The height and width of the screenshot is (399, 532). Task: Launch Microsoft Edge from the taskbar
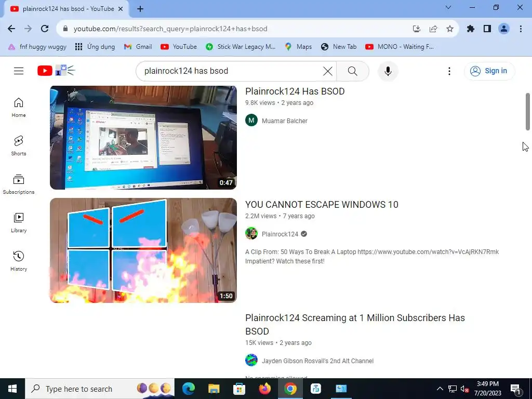pyautogui.click(x=189, y=389)
